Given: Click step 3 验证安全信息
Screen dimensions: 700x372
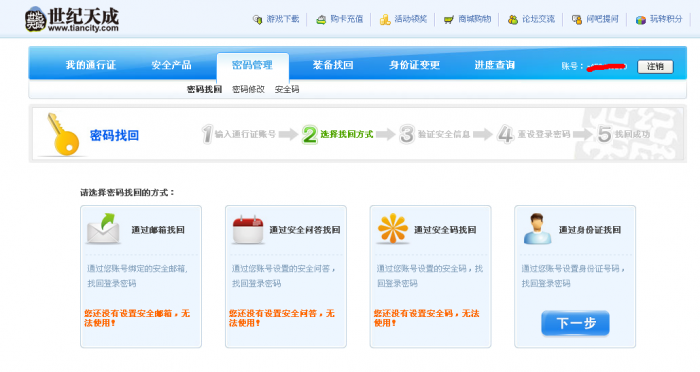Looking at the screenshot, I should (x=434, y=134).
